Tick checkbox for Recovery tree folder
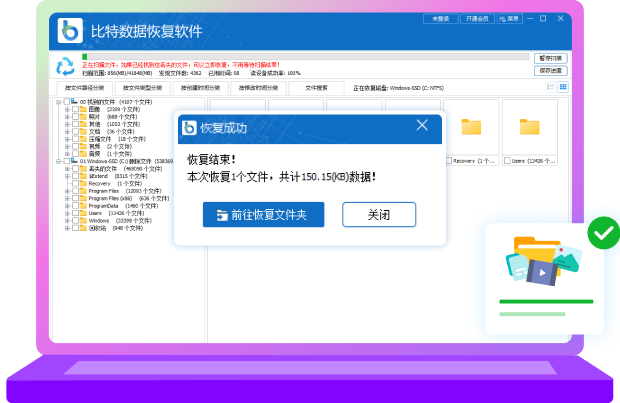The image size is (620, 403). 75,184
